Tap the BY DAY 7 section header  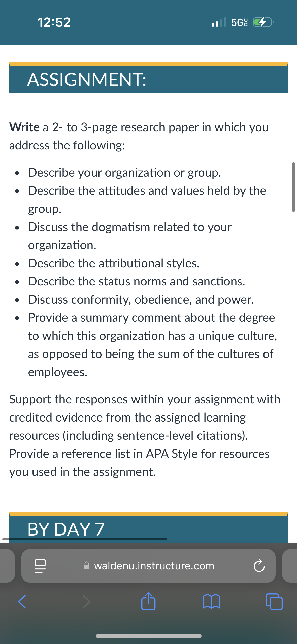[148, 527]
